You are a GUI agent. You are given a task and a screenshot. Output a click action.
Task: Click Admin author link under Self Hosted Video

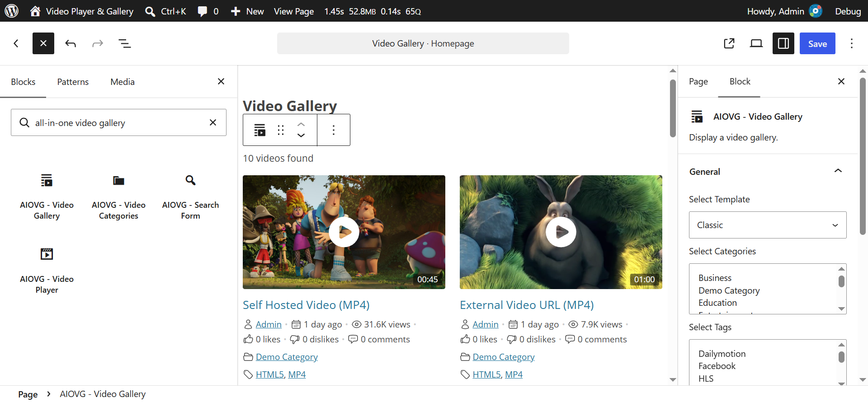pos(269,324)
